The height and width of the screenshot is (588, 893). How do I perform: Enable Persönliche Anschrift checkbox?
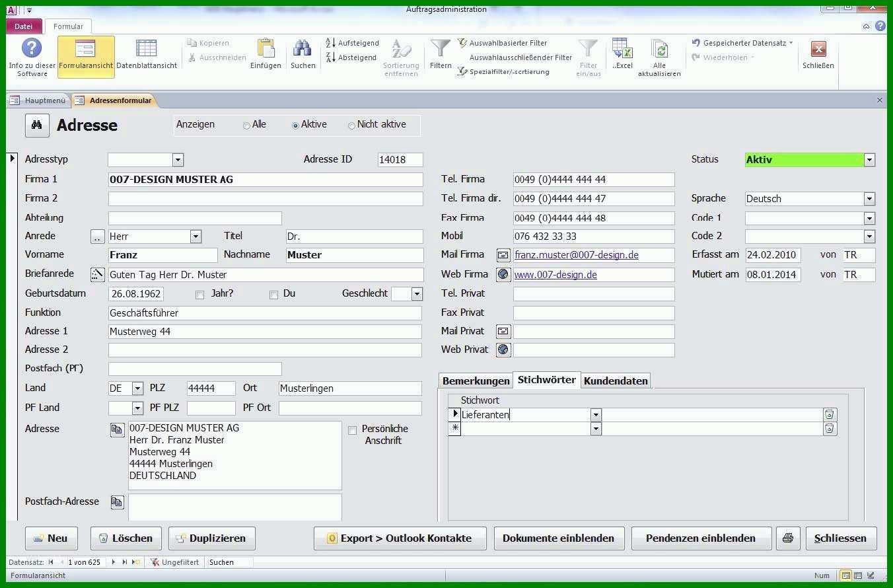(x=352, y=430)
